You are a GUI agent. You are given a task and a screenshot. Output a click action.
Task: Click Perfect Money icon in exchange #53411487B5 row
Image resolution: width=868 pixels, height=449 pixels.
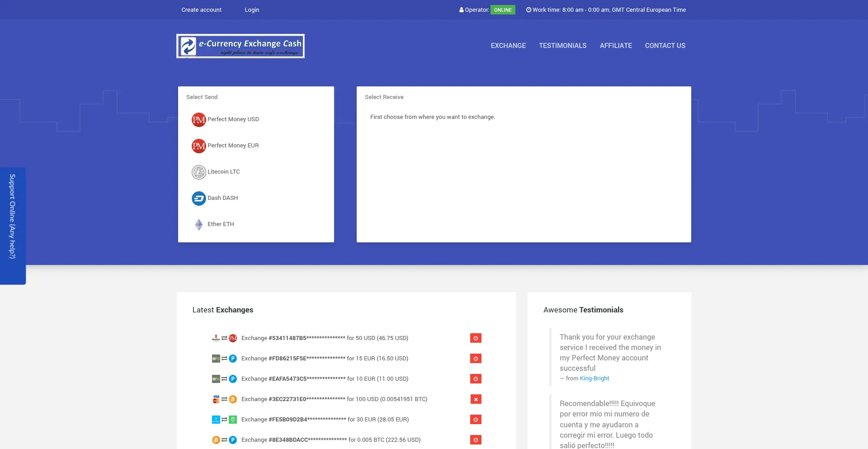click(233, 338)
